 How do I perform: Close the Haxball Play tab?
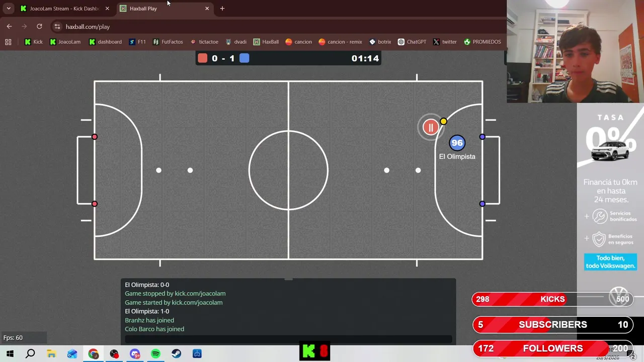pyautogui.click(x=207, y=9)
